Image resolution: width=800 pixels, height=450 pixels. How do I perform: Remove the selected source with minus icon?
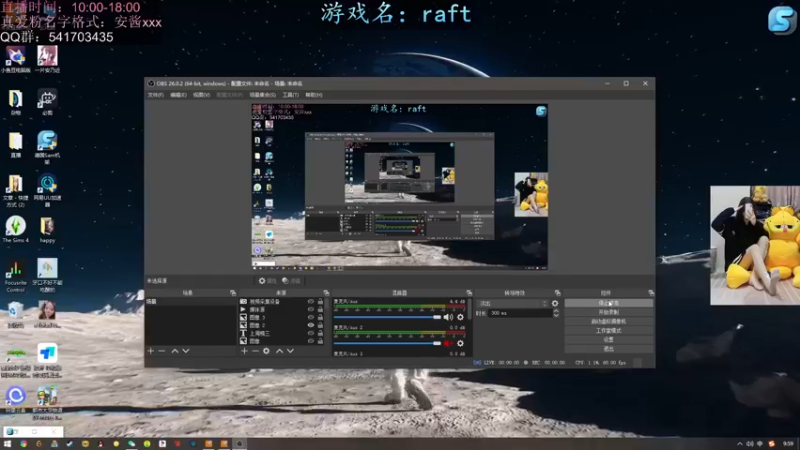255,351
